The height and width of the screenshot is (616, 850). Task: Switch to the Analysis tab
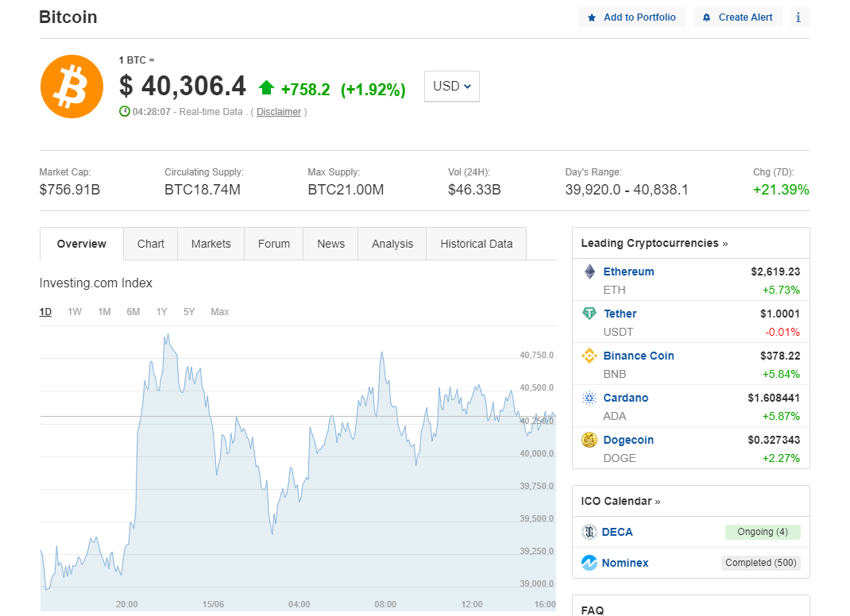coord(392,244)
